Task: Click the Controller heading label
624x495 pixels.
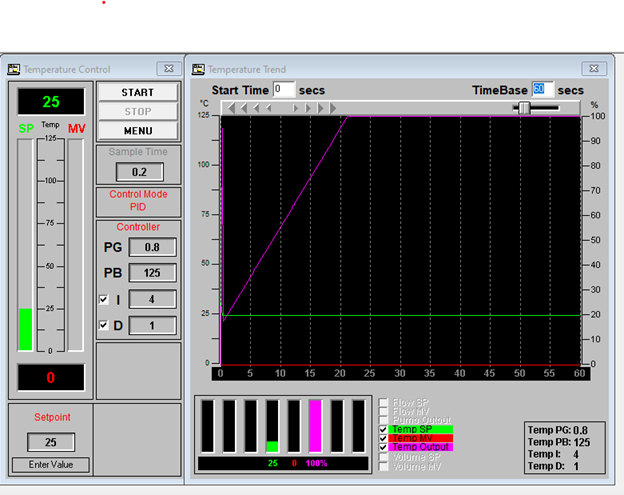Action: pyautogui.click(x=138, y=227)
